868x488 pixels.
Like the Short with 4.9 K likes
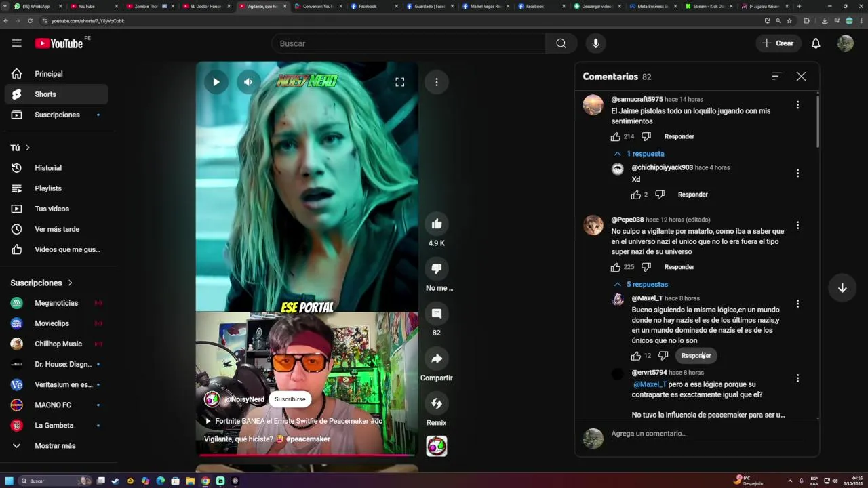[436, 224]
